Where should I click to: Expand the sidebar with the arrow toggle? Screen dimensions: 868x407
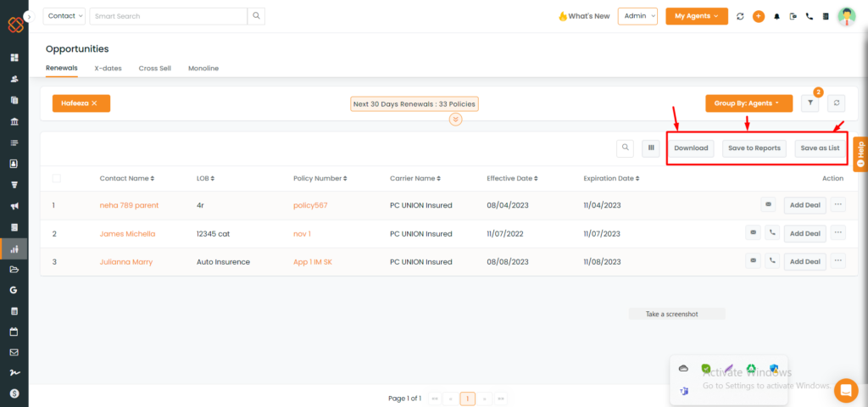click(29, 17)
